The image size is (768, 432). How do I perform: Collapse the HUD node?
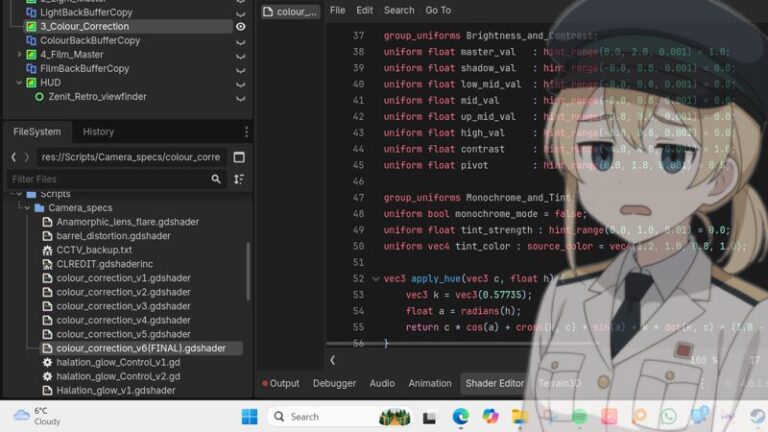(19, 82)
